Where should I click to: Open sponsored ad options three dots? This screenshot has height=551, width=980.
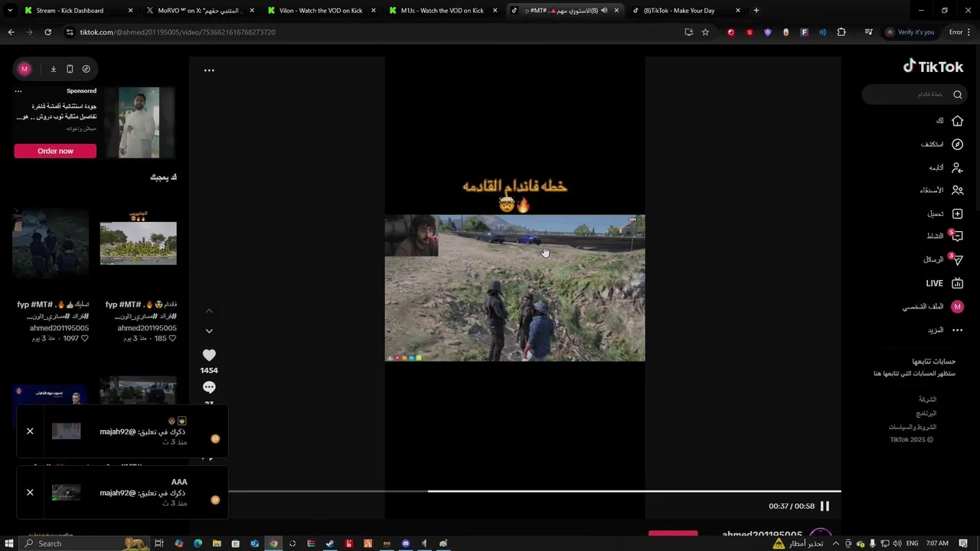click(x=19, y=91)
